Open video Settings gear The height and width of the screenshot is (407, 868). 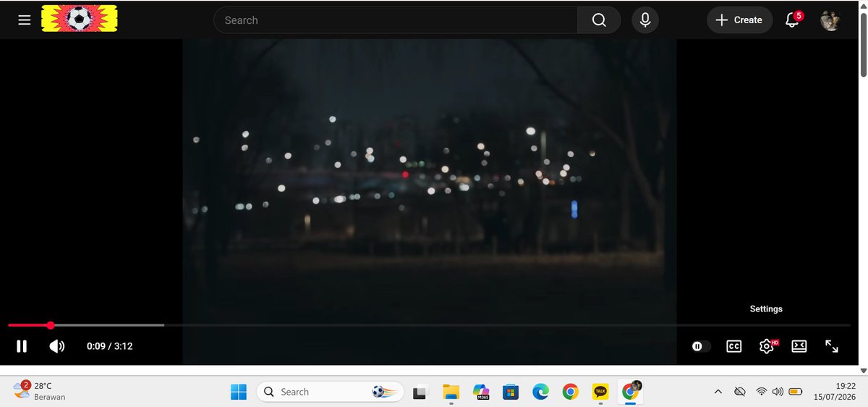point(767,346)
